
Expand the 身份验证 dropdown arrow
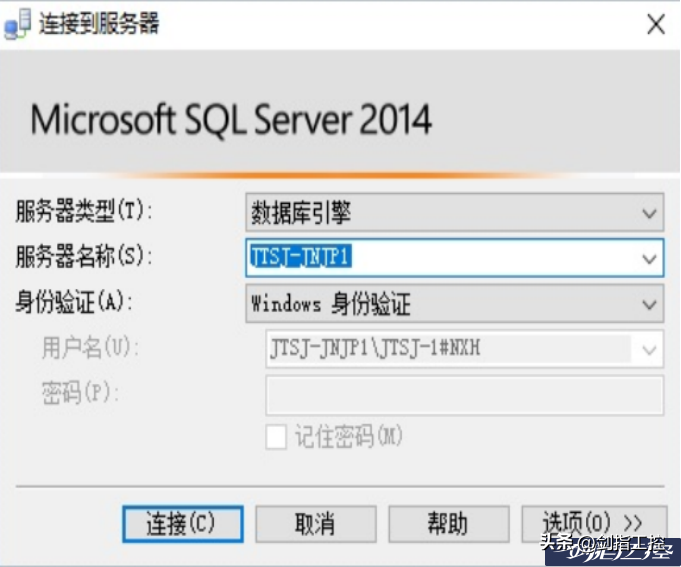click(x=650, y=303)
